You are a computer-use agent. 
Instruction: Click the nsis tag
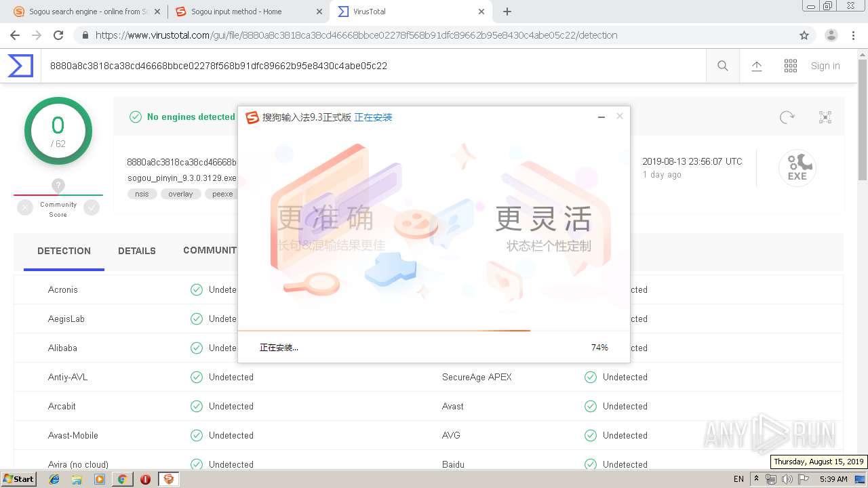142,194
